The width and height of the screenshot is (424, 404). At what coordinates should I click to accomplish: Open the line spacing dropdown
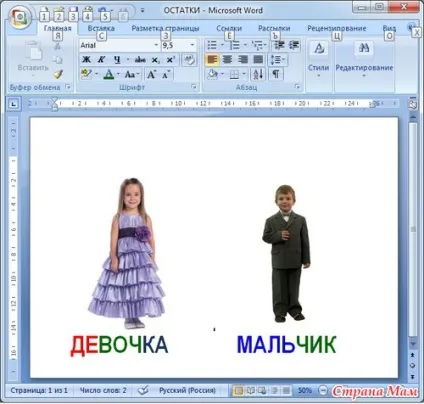[x=278, y=60]
